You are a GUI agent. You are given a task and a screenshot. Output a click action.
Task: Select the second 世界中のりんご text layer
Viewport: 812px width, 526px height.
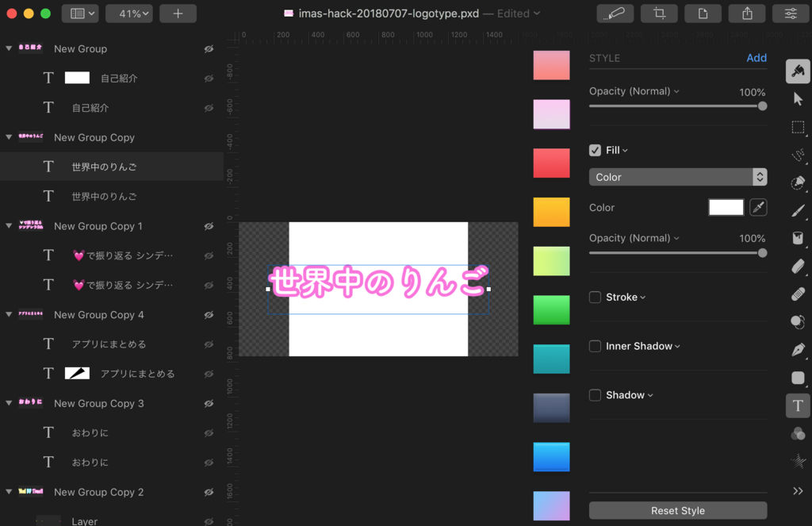coord(112,197)
